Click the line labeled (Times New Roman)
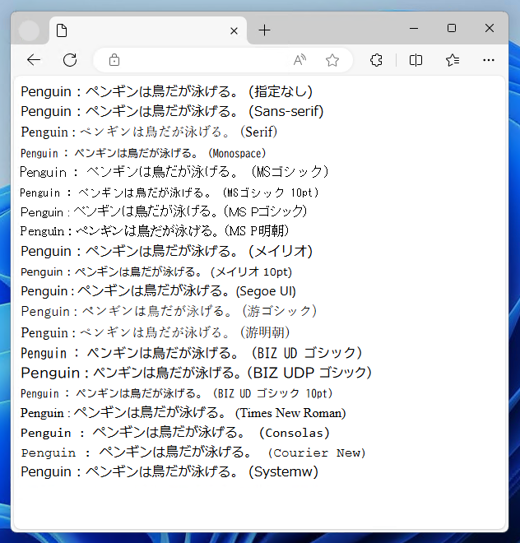520x543 pixels. 183,413
